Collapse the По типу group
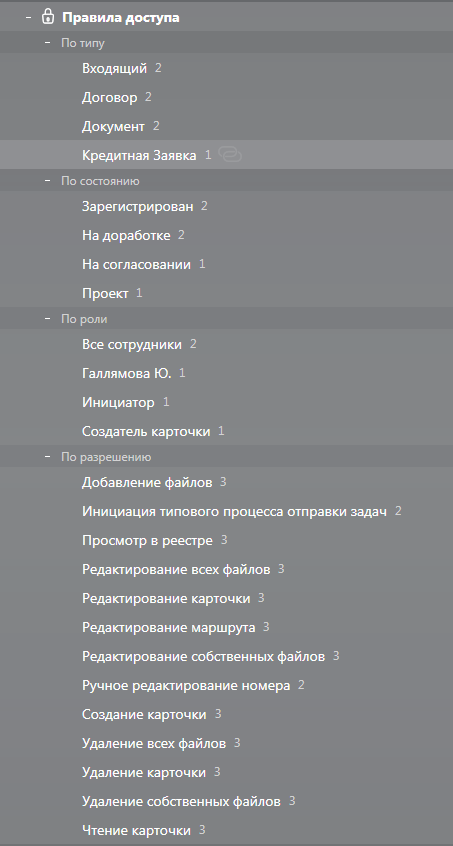The width and height of the screenshot is (453, 846). coord(47,43)
